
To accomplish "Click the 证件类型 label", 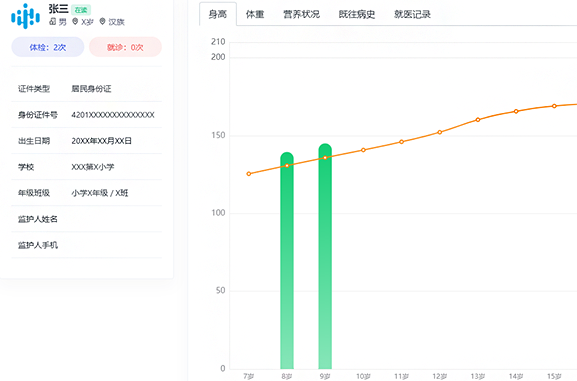I will pos(34,89).
